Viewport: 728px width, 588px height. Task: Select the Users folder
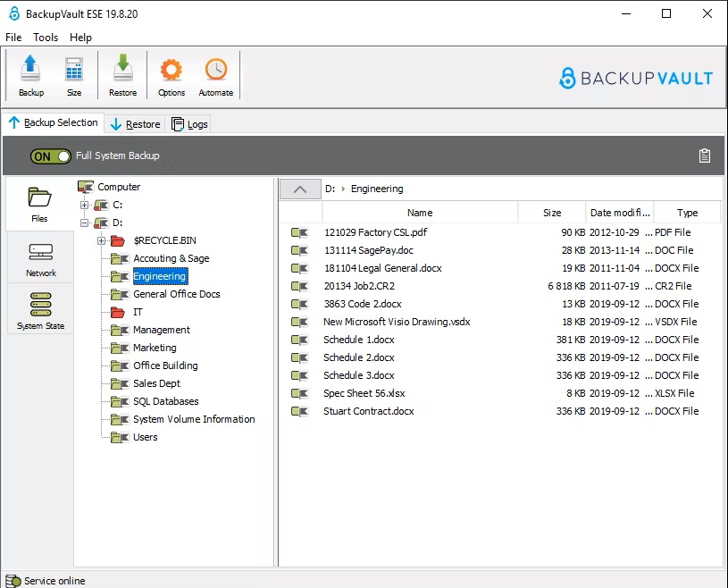(146, 437)
